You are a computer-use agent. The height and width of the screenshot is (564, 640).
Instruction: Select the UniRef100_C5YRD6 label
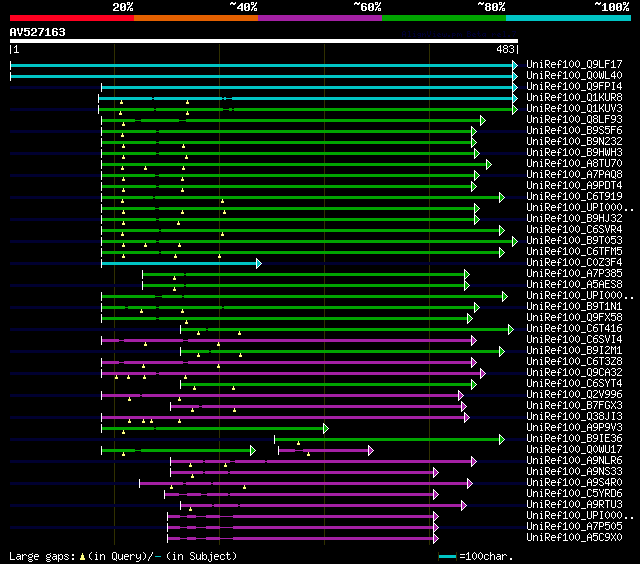574,494
